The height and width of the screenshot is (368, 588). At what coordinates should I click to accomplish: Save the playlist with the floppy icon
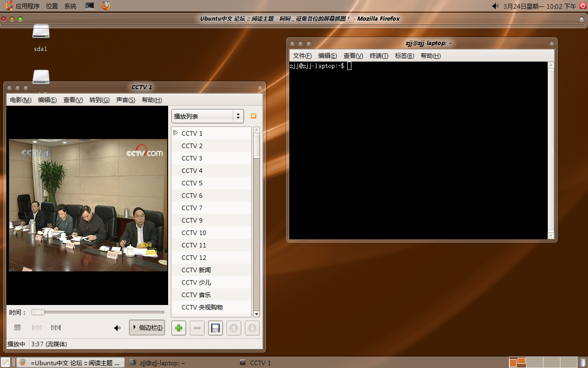[x=215, y=328]
